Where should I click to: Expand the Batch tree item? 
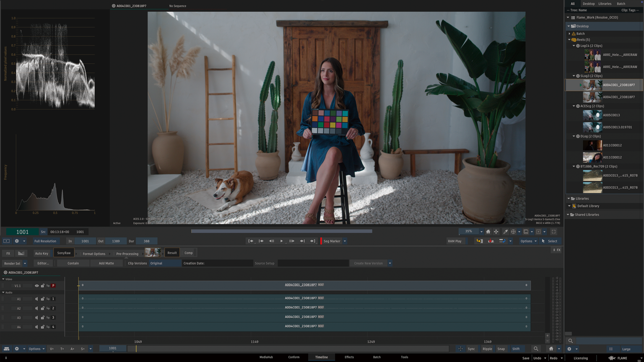[x=569, y=34]
